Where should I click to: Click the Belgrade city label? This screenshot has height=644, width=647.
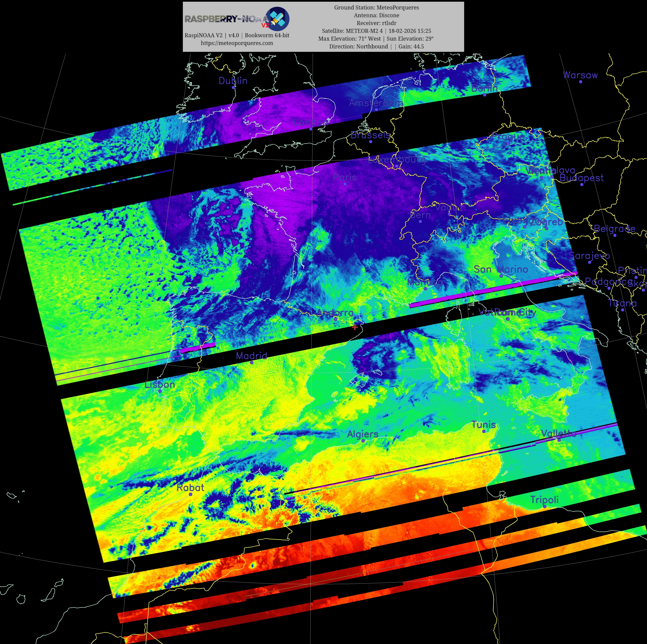[614, 229]
